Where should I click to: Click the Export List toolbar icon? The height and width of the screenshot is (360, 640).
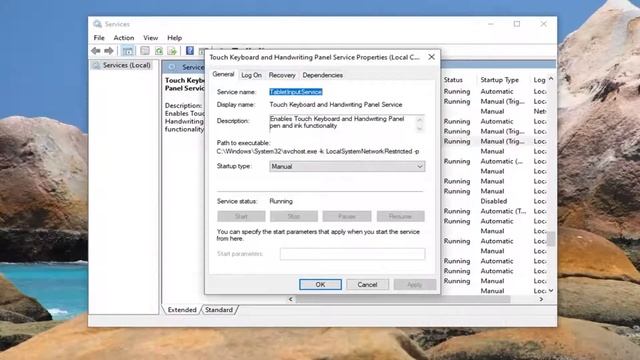[x=172, y=51]
